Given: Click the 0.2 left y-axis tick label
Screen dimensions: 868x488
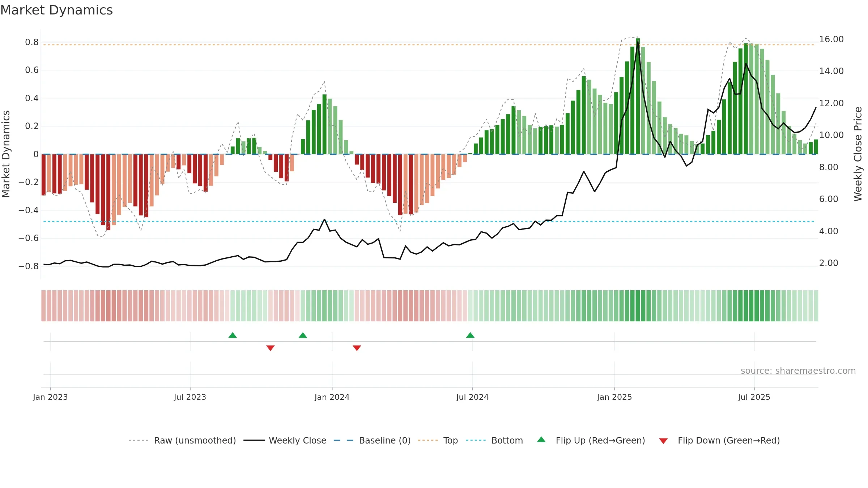Looking at the screenshot, I should click(x=32, y=126).
